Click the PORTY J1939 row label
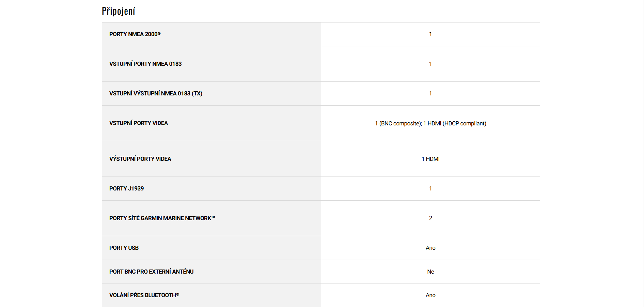644x307 pixels. pos(126,188)
